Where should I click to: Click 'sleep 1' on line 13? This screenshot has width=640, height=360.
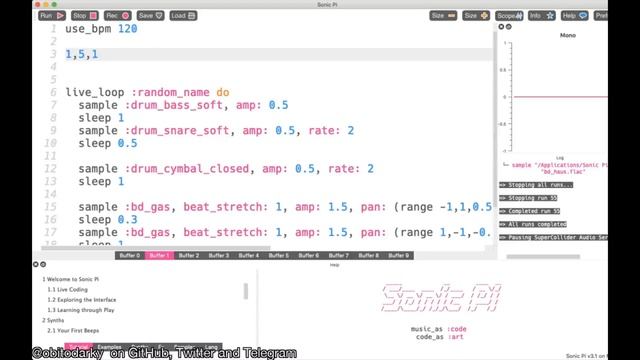coord(101,182)
